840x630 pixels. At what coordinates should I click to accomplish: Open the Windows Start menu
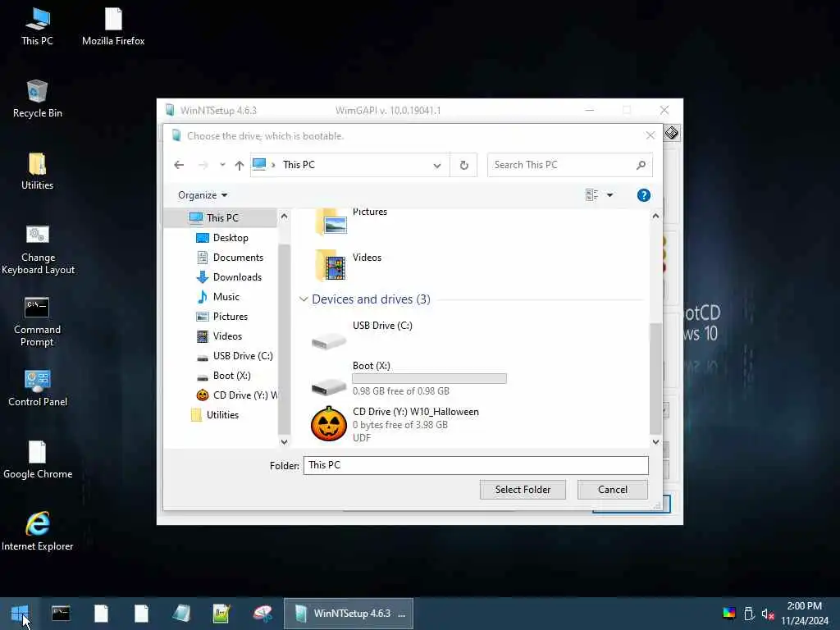point(20,614)
